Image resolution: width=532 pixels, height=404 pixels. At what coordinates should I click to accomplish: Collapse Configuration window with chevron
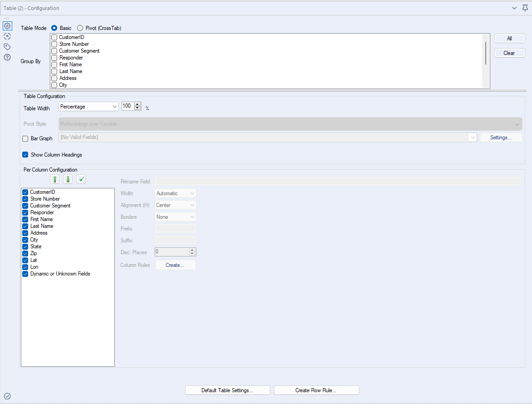(514, 8)
